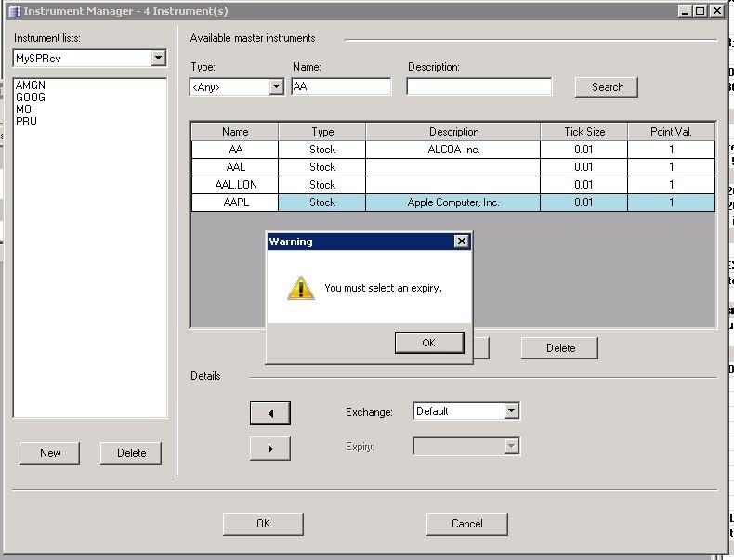Click the Tick Size column header
The height and width of the screenshot is (560, 734).
point(584,132)
